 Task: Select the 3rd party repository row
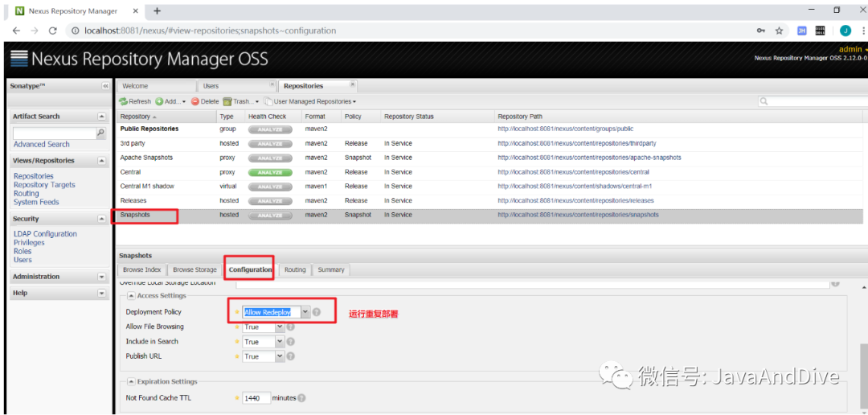489,143
